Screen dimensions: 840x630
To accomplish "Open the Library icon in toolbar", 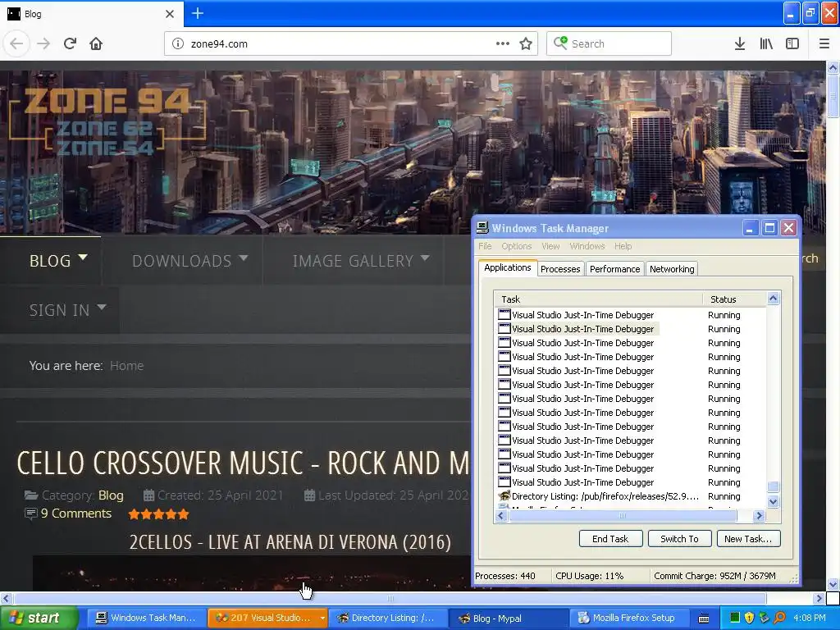I will [x=766, y=43].
